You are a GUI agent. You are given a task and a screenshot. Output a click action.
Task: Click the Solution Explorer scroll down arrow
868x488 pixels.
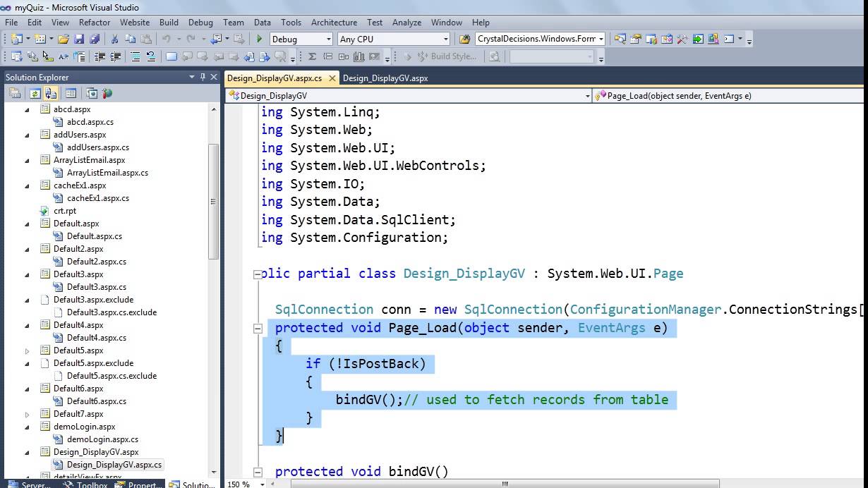[x=213, y=472]
